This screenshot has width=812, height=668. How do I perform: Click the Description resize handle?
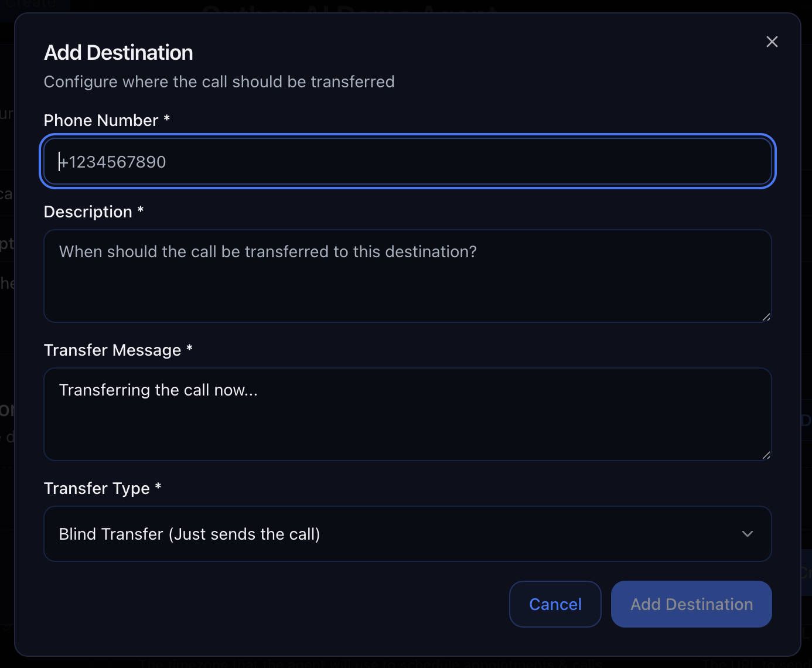coord(767,317)
